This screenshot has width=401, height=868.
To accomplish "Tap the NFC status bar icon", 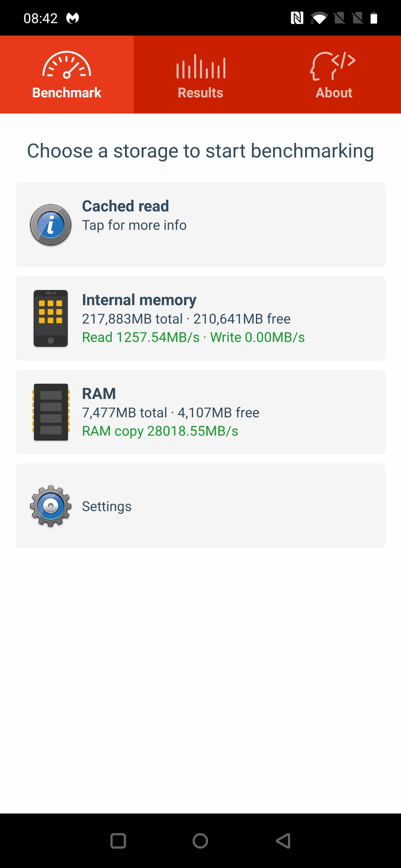I will coord(297,18).
